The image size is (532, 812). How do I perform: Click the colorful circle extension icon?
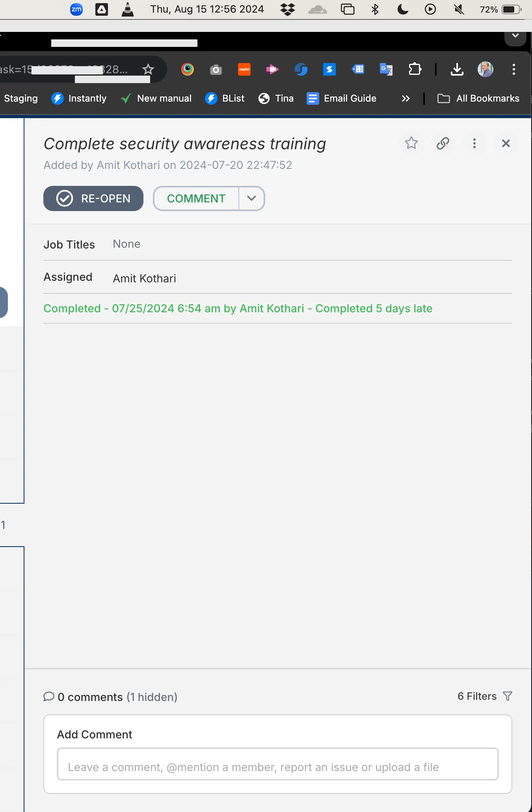tap(188, 69)
